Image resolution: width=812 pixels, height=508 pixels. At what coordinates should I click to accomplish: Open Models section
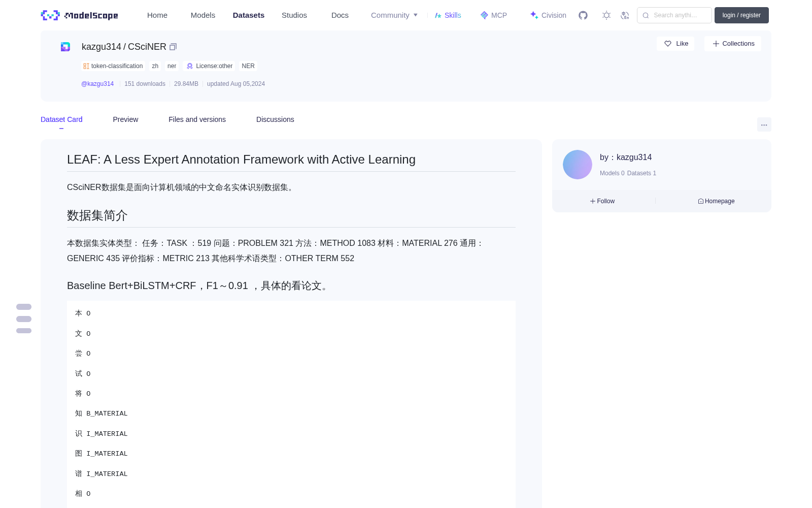point(203,15)
